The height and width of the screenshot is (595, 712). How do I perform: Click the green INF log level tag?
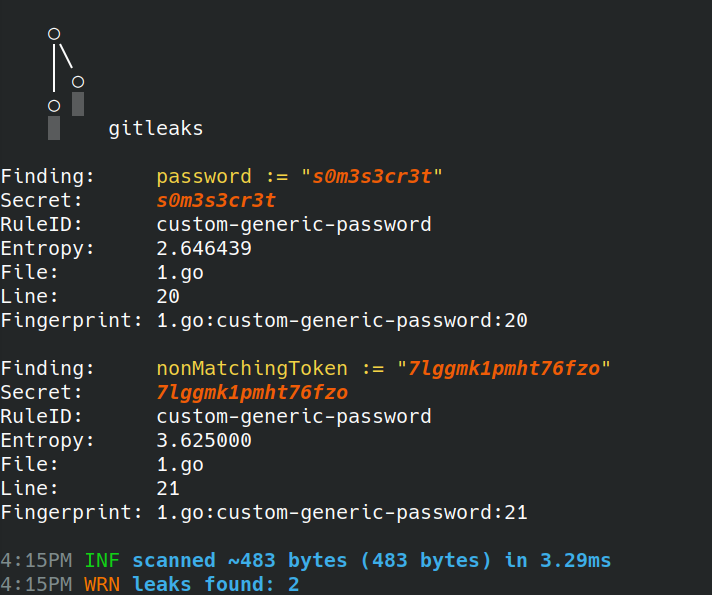pyautogui.click(x=102, y=560)
